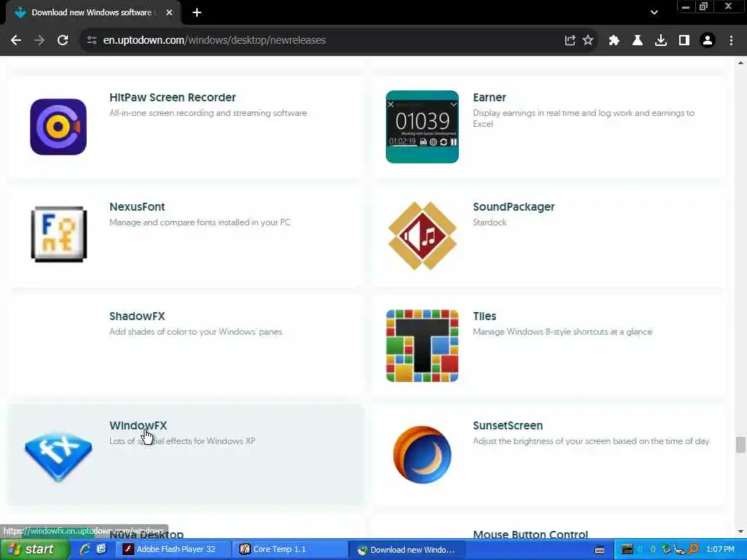Open the SoundPackager title link
The image size is (747, 560).
click(514, 206)
